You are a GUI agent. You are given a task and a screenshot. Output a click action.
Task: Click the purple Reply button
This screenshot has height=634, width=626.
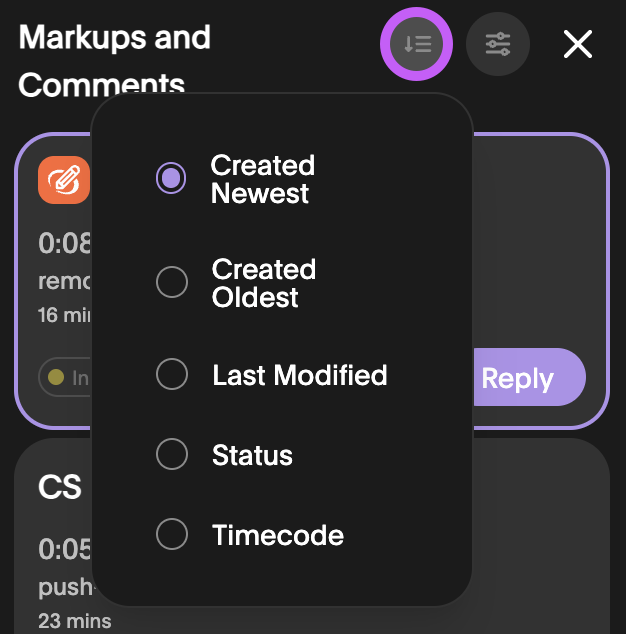pyautogui.click(x=529, y=378)
